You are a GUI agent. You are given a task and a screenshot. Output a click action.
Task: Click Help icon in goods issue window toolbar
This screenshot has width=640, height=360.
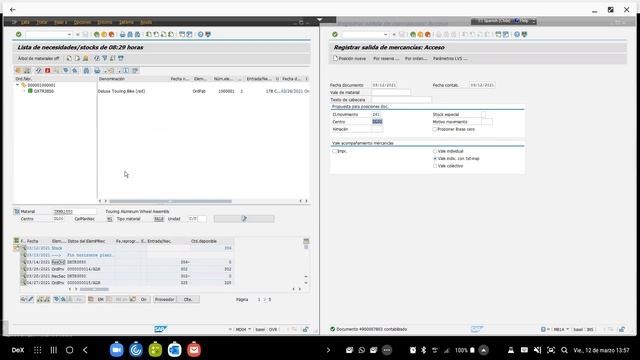(517, 34)
